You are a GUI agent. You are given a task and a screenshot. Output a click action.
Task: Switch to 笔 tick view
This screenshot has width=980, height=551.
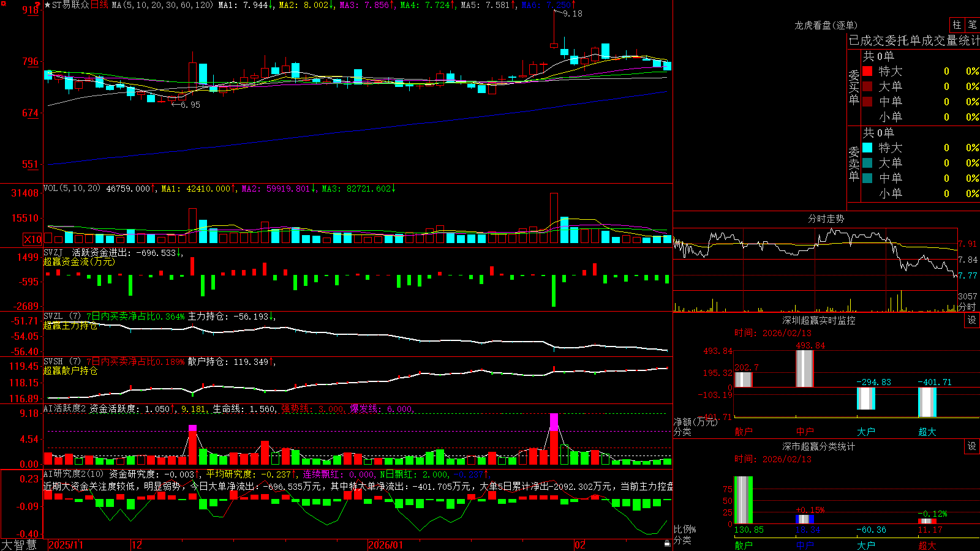pyautogui.click(x=972, y=25)
